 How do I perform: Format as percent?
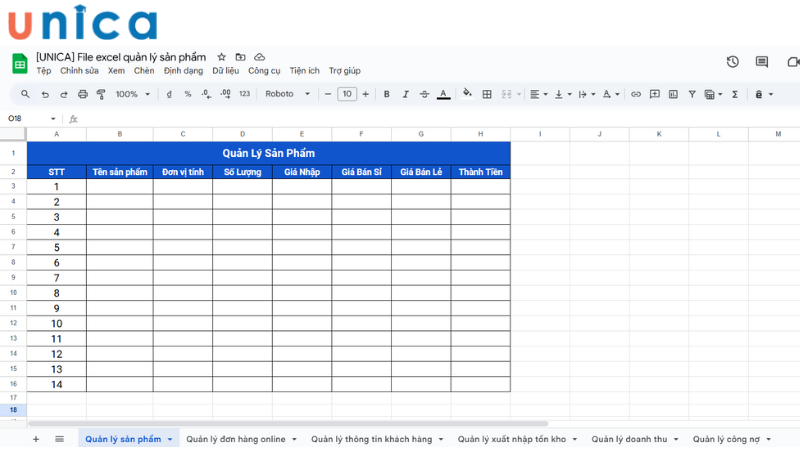coord(188,94)
